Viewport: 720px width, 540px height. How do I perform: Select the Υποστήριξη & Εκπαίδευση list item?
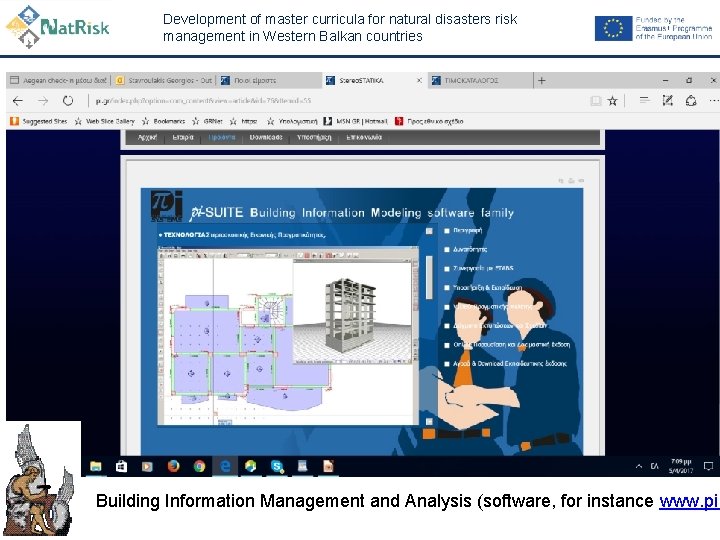pyautogui.click(x=483, y=287)
